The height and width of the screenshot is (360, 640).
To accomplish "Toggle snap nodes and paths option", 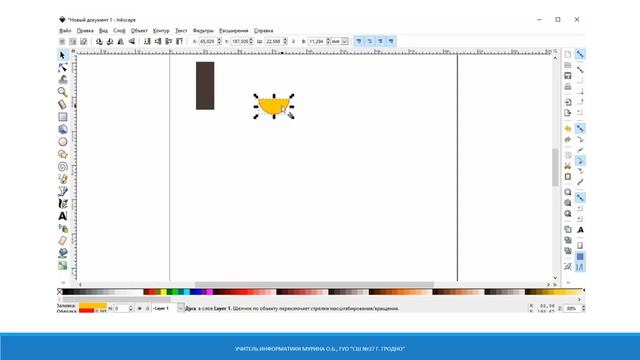I will coord(580,129).
